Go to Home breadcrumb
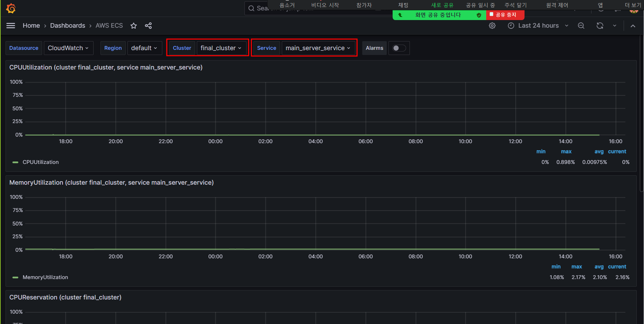Viewport: 644px width, 324px height. 31,26
